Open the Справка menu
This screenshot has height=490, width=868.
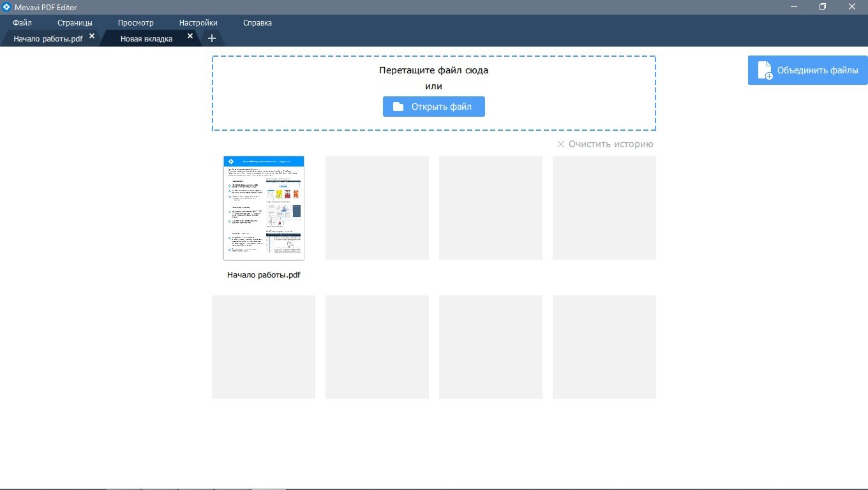click(257, 23)
